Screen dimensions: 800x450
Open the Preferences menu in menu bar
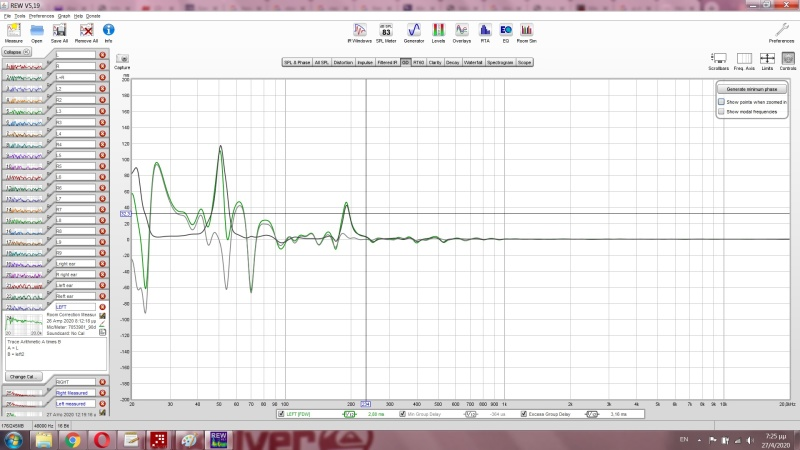tap(41, 17)
